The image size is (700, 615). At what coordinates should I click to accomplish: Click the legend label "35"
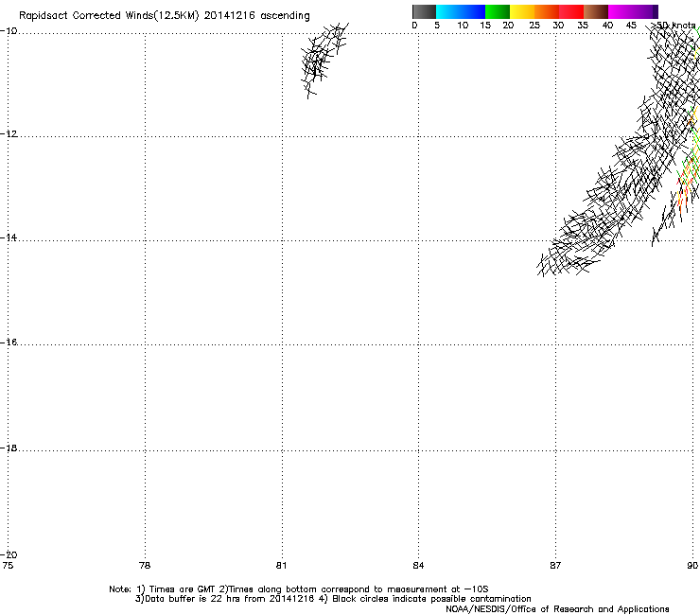(x=583, y=26)
